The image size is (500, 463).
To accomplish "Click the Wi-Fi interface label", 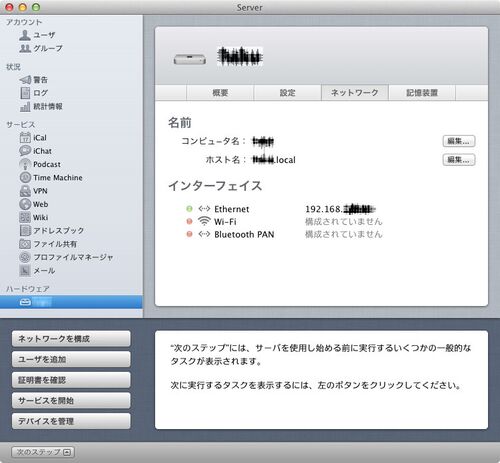I will pyautogui.click(x=225, y=222).
